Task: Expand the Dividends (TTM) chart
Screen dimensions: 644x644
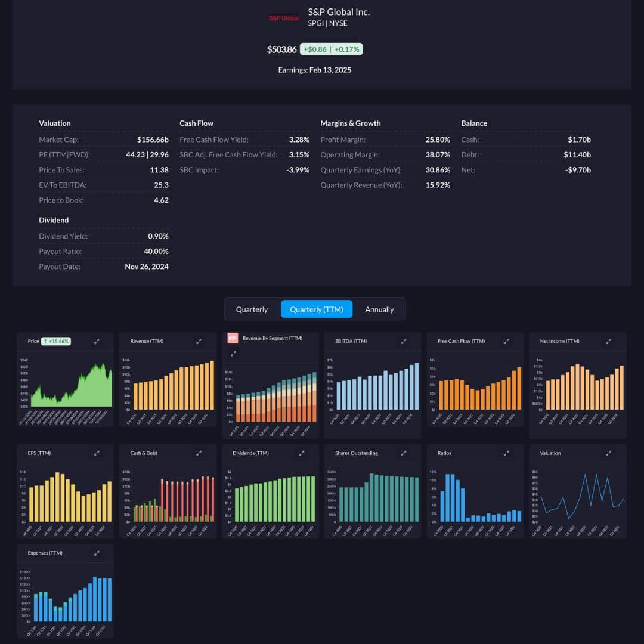Action: coord(302,453)
